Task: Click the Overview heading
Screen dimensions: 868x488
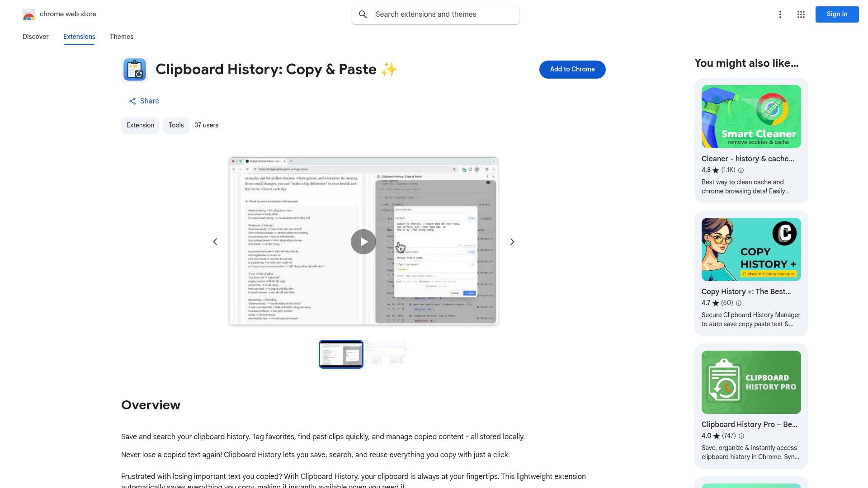Action: click(151, 405)
